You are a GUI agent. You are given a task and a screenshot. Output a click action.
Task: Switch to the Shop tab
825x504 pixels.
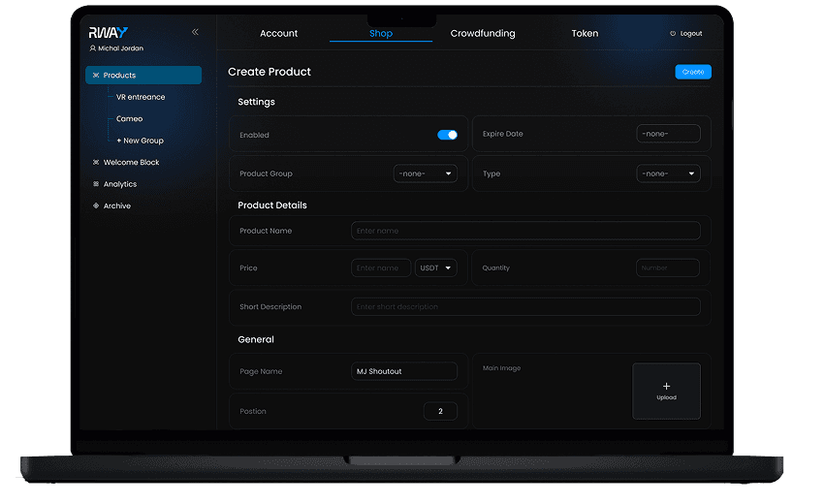click(x=381, y=33)
